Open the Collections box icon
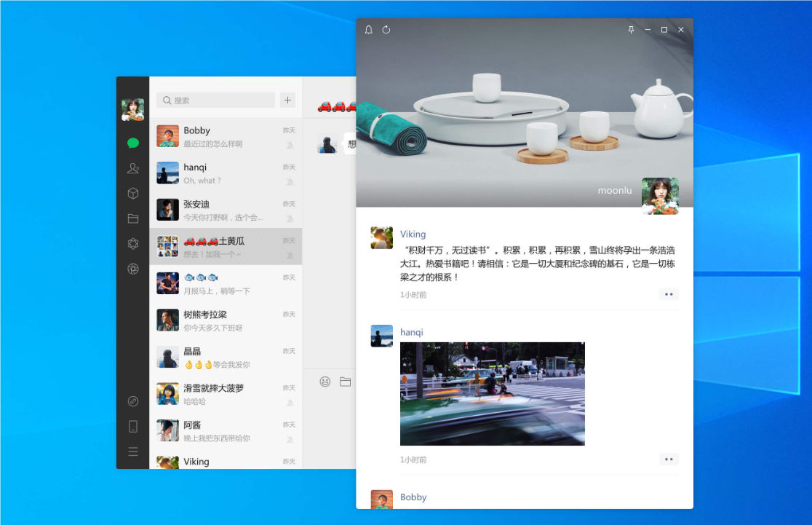The image size is (812, 525). pyautogui.click(x=132, y=193)
